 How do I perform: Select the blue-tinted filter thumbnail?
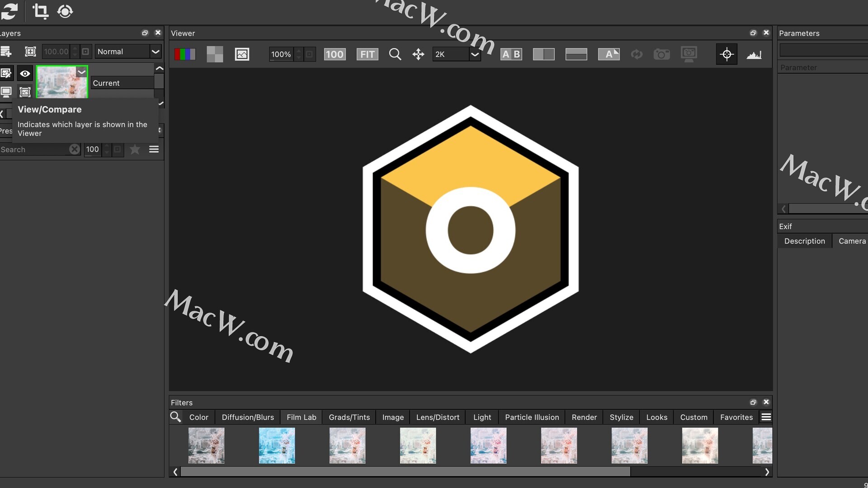(x=277, y=446)
